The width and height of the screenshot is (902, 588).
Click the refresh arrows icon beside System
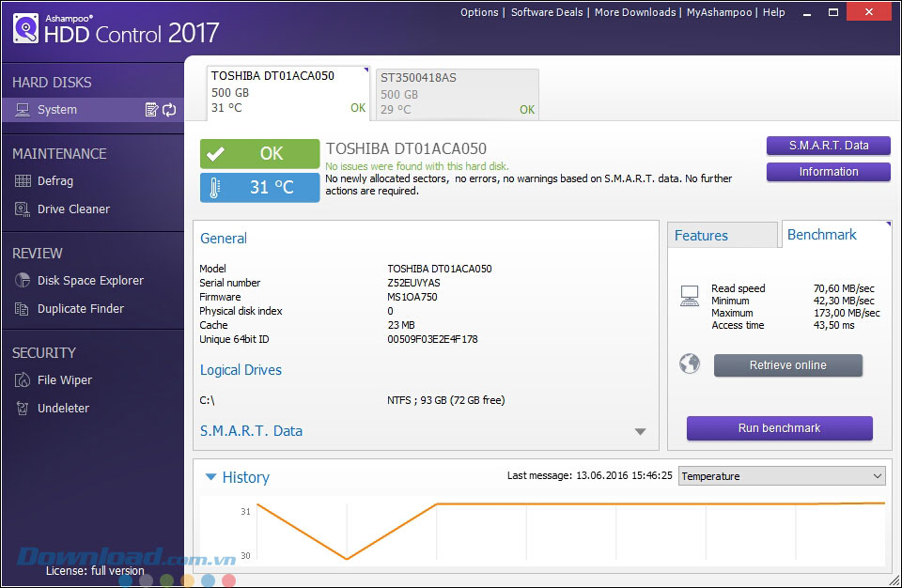click(169, 110)
